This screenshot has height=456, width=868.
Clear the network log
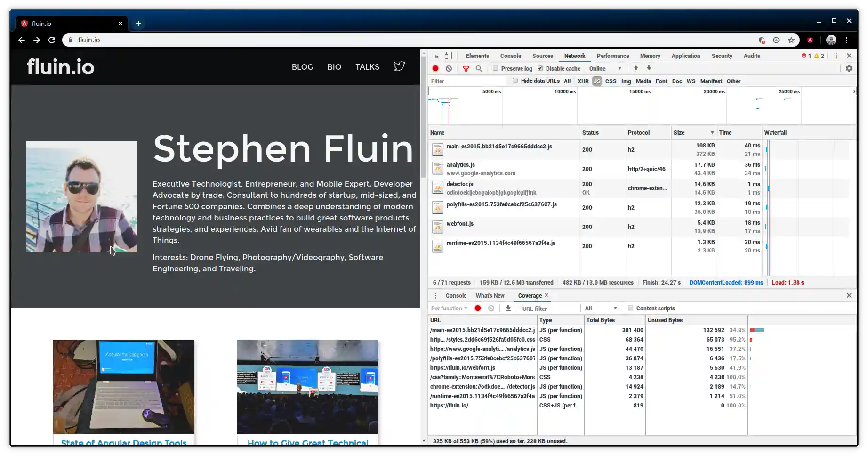point(449,68)
